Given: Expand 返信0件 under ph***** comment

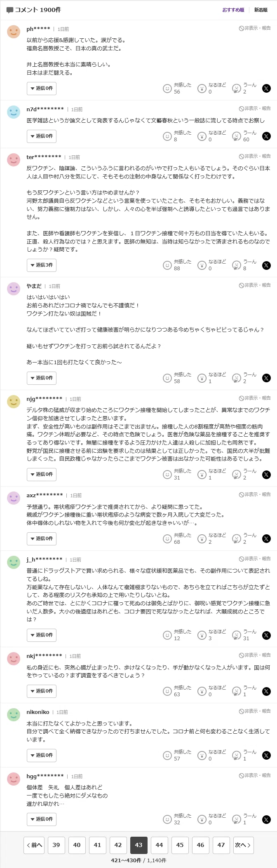Looking at the screenshot, I should 42,88.
